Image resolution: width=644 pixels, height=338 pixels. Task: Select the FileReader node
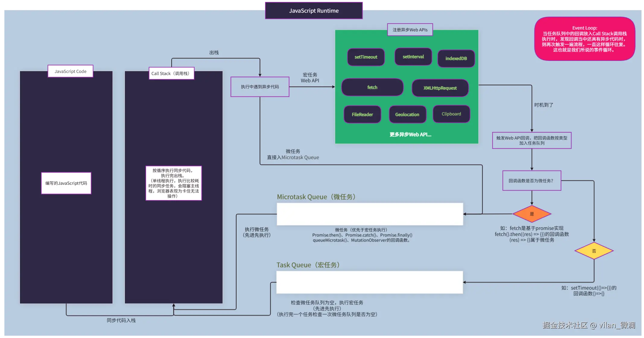pyautogui.click(x=362, y=114)
